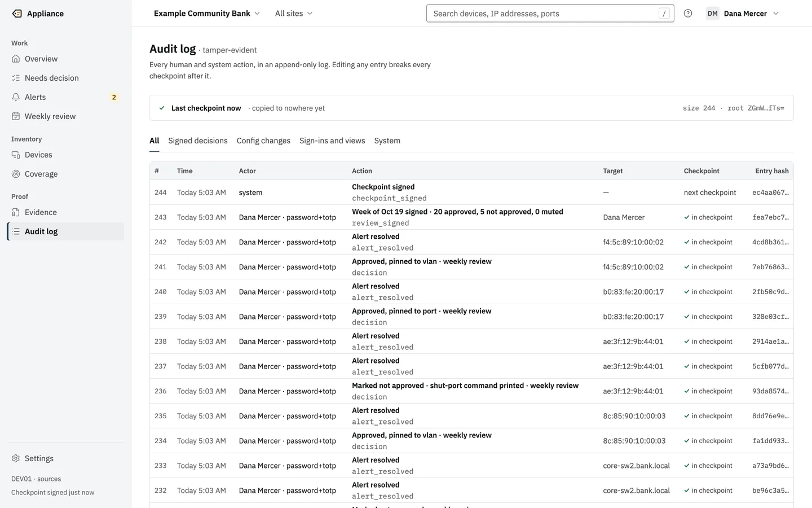This screenshot has width=812, height=508.
Task: Click 'Checkpoint signed just now' status text
Action: (x=53, y=492)
